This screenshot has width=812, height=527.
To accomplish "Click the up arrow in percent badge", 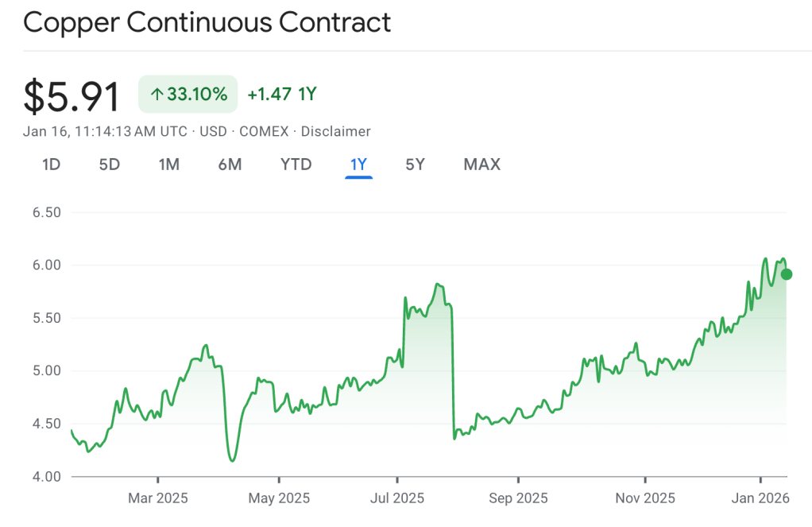I will point(157,95).
